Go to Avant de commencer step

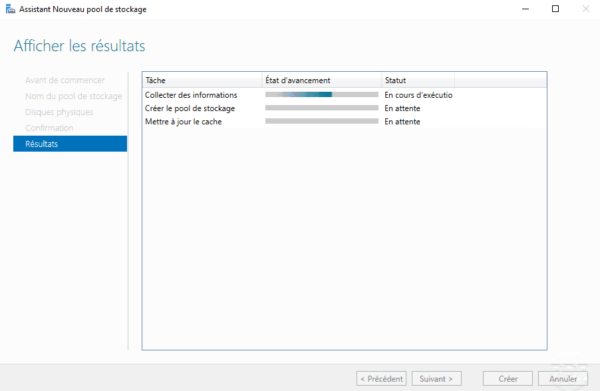[x=65, y=80]
